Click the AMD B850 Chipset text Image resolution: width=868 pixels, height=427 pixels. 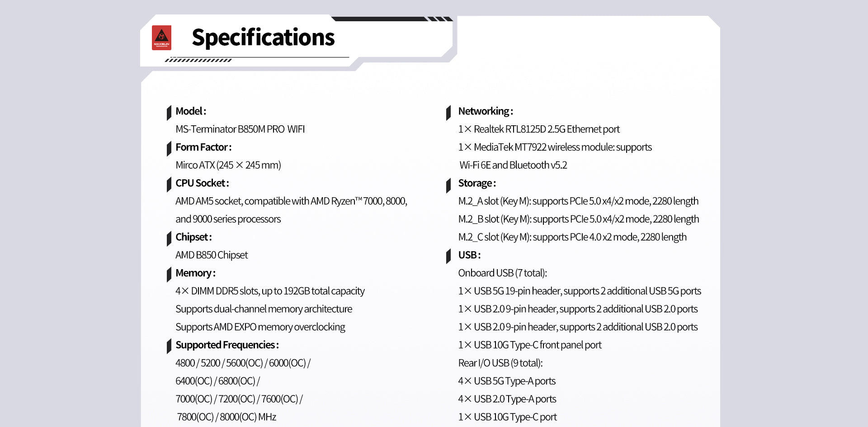(212, 255)
